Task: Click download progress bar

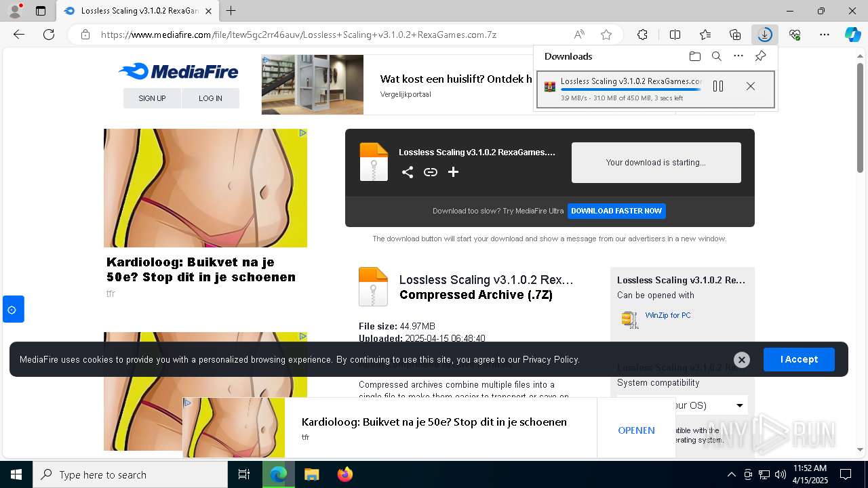Action: tap(631, 89)
